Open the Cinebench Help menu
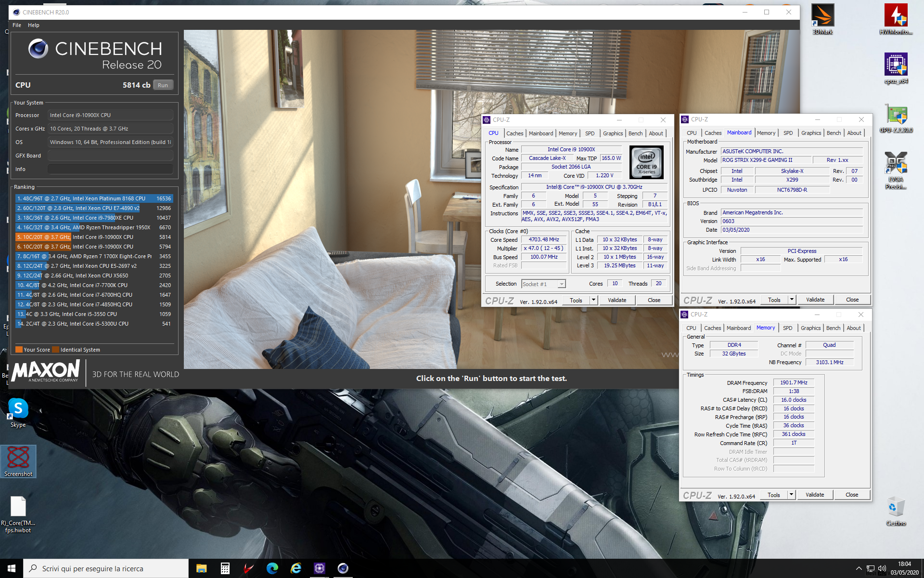924x578 pixels. click(34, 25)
